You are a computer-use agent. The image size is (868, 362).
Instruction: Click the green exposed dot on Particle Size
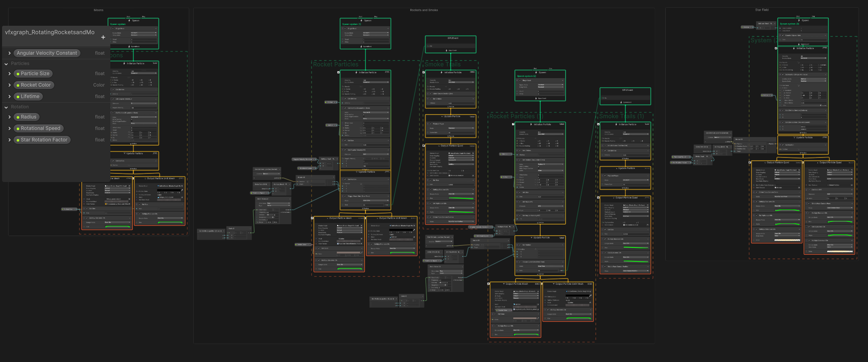[18, 74]
